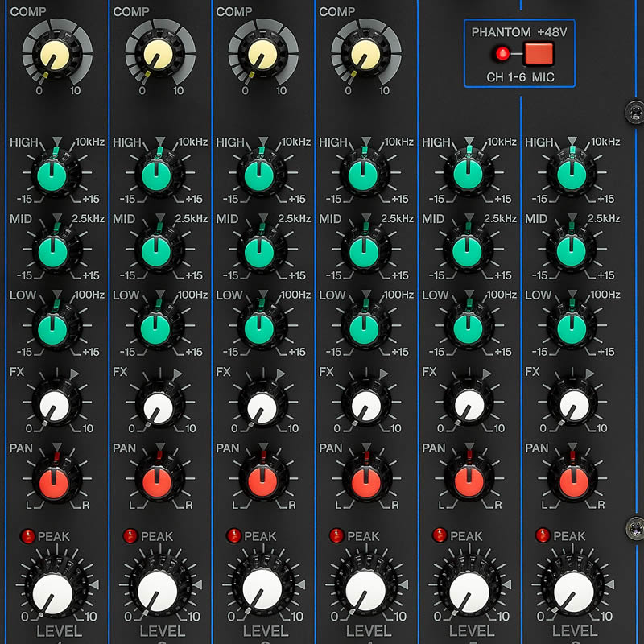This screenshot has width=644, height=644.
Task: Select channel 5 MID 2.5kHz knob
Action: (467, 251)
